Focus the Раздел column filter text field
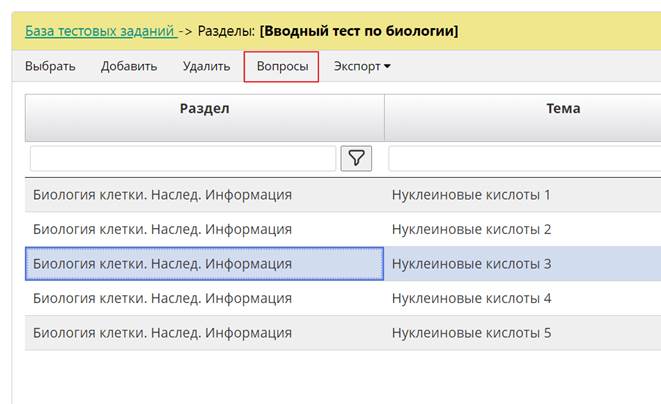This screenshot has height=404, width=661. click(x=183, y=158)
